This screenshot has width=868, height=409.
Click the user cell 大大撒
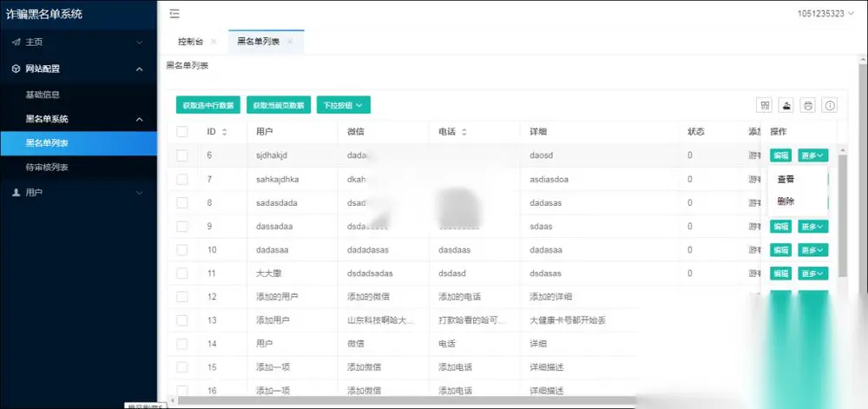270,274
